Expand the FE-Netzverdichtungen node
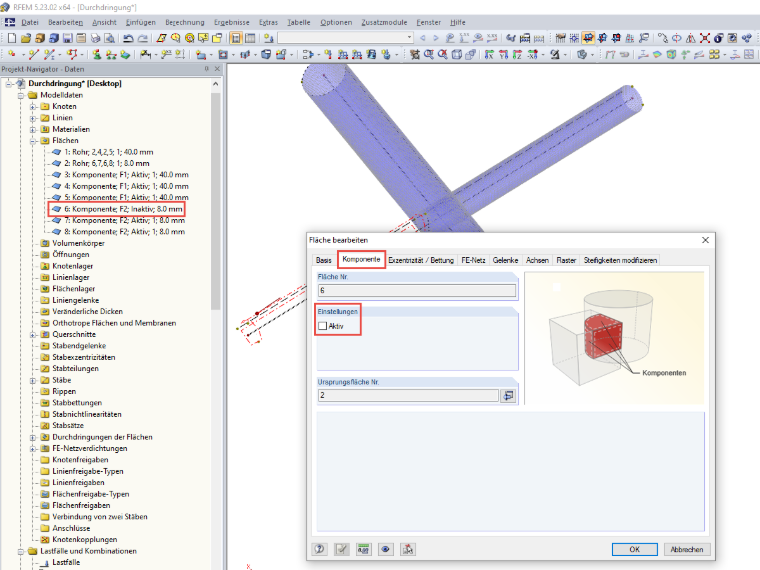 coord(32,449)
